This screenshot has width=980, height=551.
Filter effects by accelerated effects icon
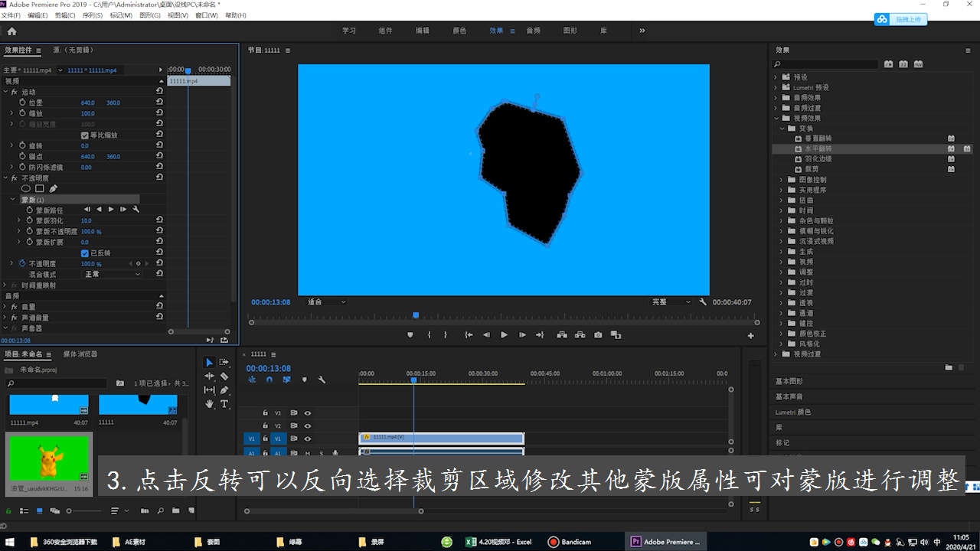pos(888,64)
